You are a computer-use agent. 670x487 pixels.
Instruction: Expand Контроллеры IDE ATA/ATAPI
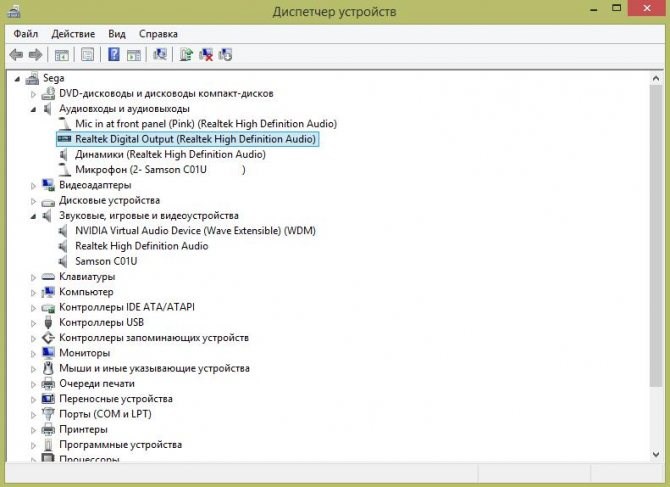tap(33, 308)
